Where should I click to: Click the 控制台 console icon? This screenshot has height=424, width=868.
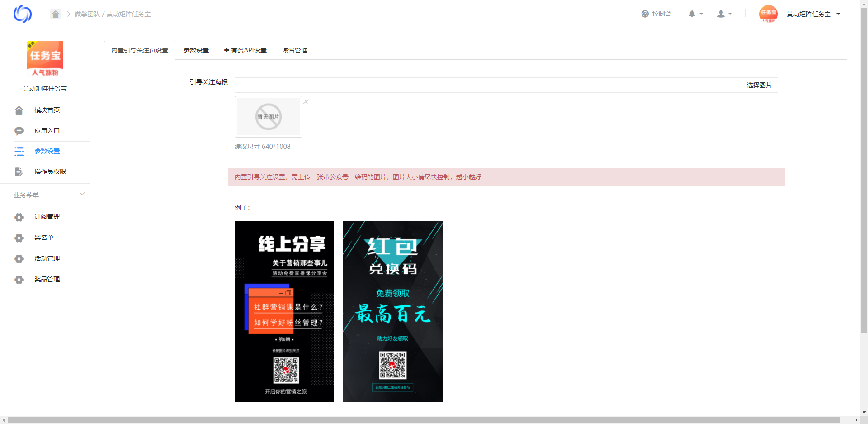pyautogui.click(x=645, y=14)
